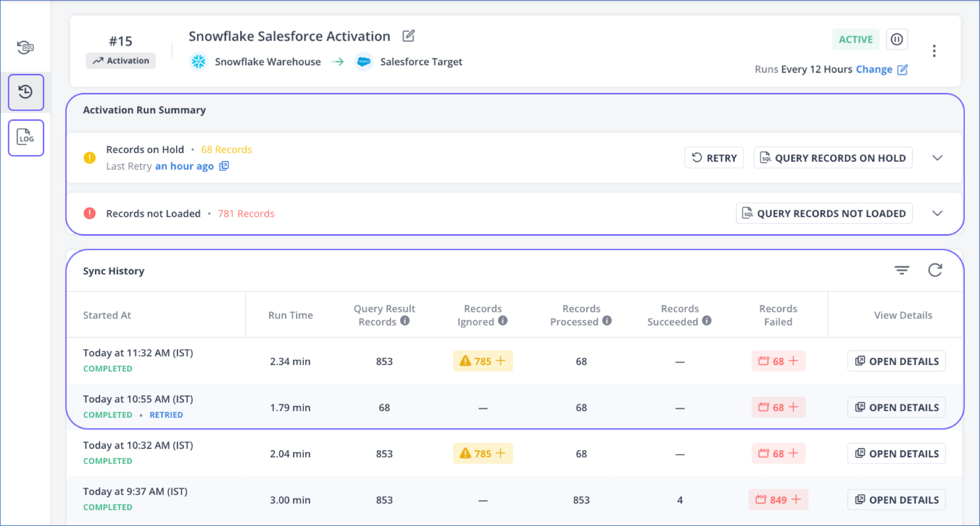Click the yellow Records on Hold warning icon
This screenshot has width=980, height=526.
[90, 158]
